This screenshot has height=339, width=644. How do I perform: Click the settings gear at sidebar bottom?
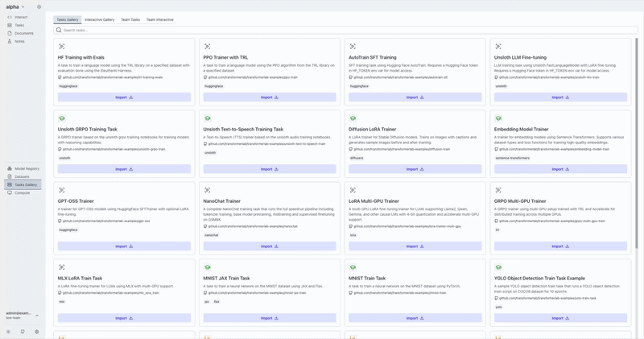coord(36,332)
